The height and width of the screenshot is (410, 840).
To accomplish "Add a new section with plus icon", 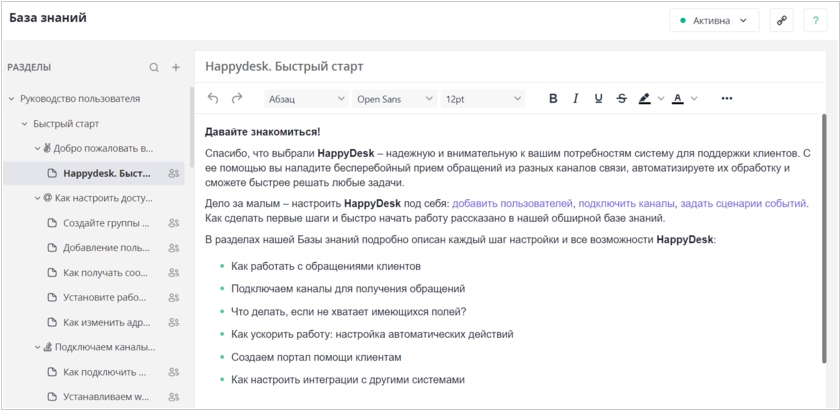I will tap(176, 68).
